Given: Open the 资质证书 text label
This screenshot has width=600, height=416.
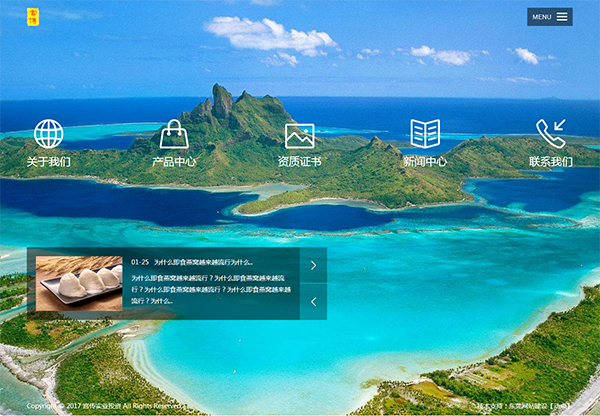Looking at the screenshot, I should pos(300,162).
